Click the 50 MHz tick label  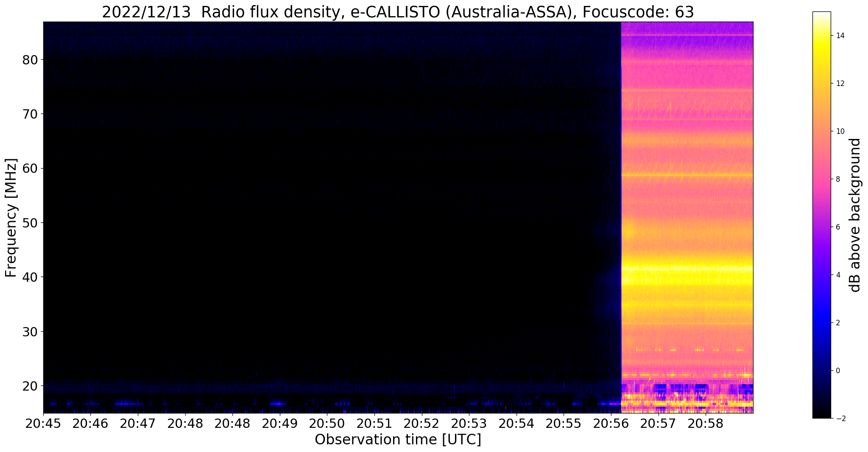coord(30,222)
